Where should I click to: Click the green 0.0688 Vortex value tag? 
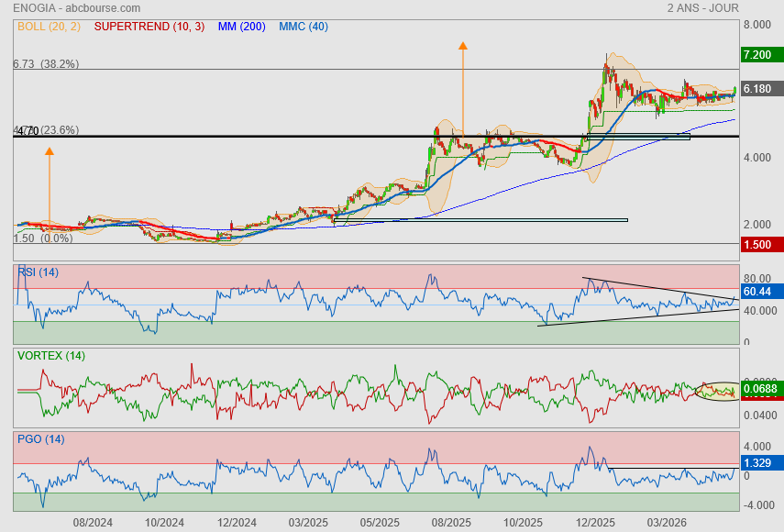click(x=761, y=389)
